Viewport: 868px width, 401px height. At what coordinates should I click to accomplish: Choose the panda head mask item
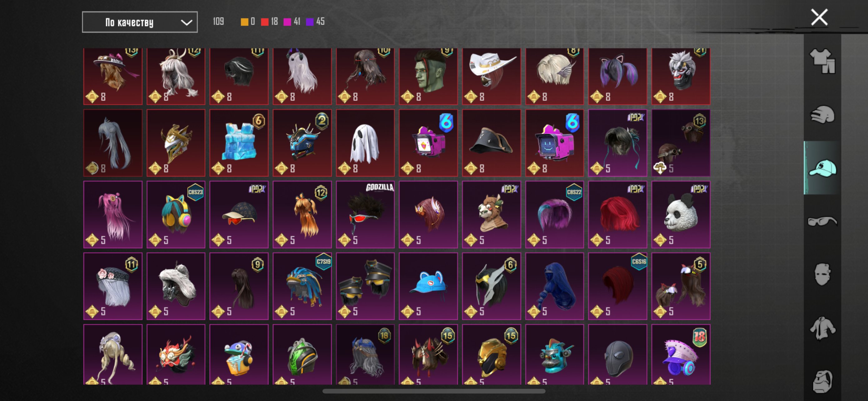point(681,215)
